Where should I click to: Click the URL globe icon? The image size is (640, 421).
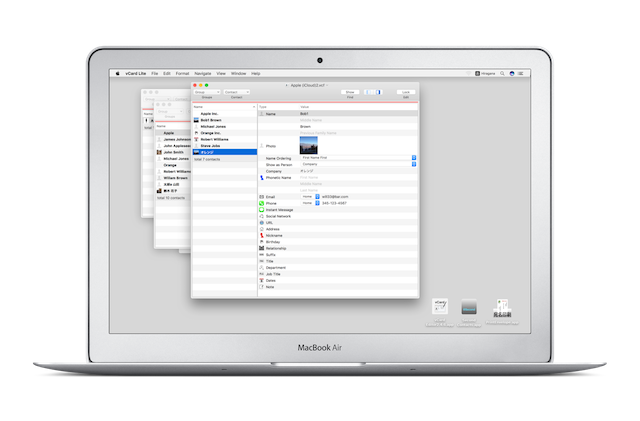tap(262, 223)
